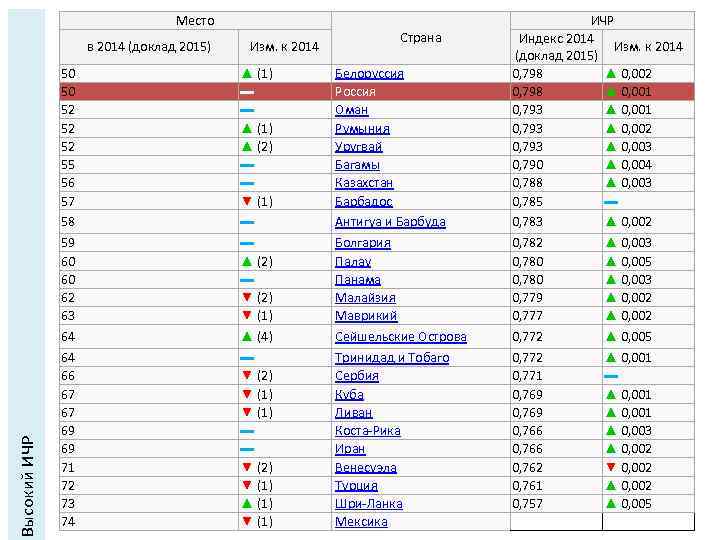Click the blue dash in Сербия index change
This screenshot has height=540, width=720.
(611, 376)
